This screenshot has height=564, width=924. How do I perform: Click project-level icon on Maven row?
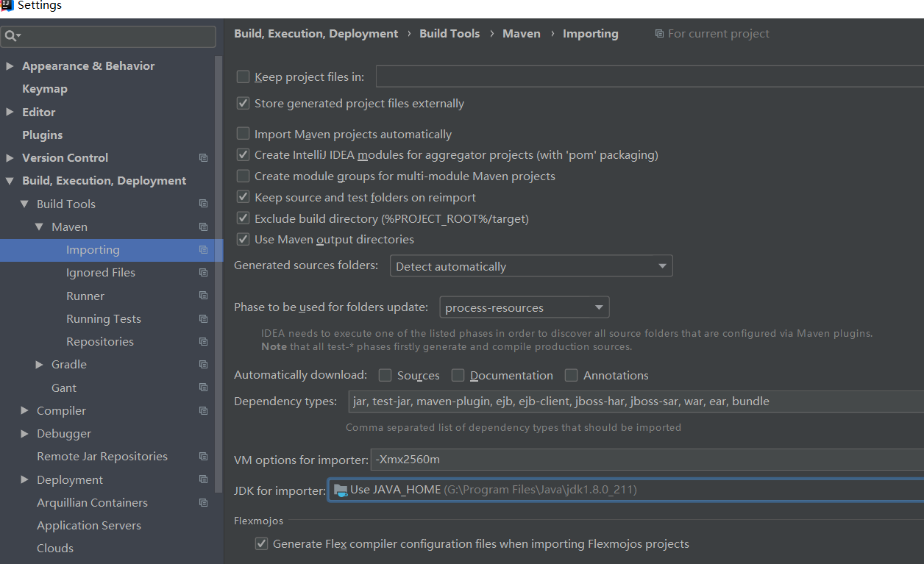click(203, 227)
